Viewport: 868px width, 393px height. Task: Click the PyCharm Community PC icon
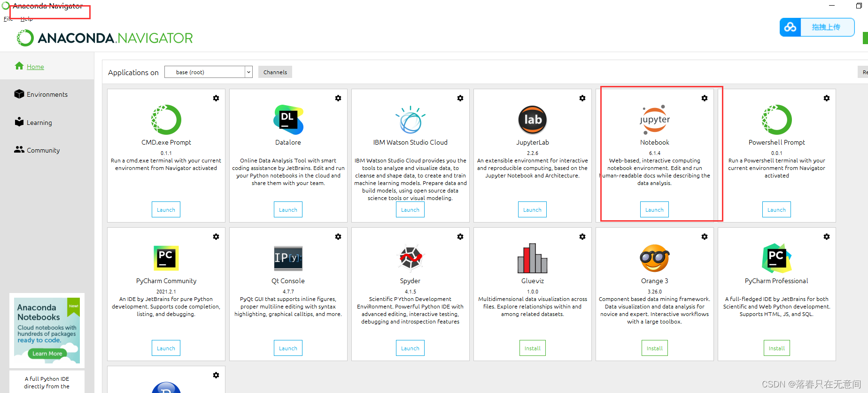tap(166, 258)
